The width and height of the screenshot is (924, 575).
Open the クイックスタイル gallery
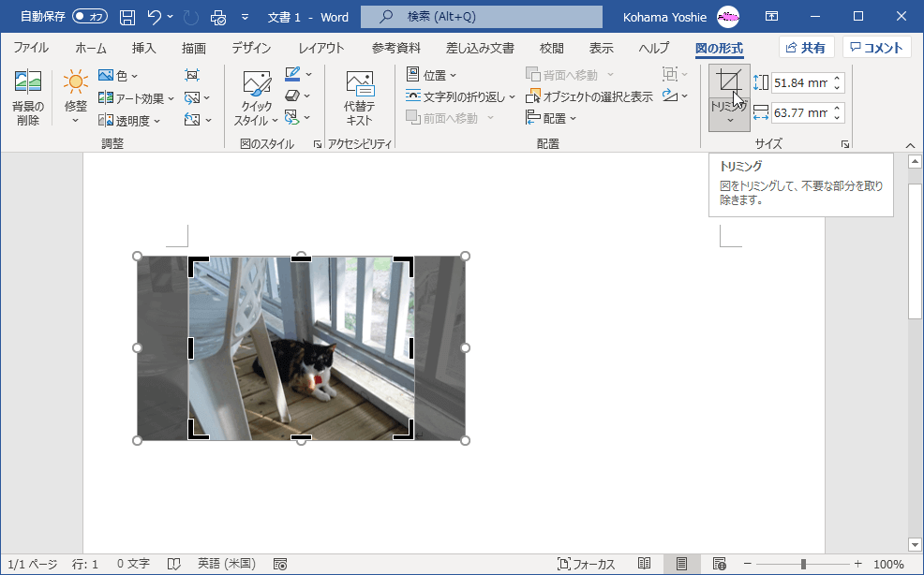(x=257, y=97)
